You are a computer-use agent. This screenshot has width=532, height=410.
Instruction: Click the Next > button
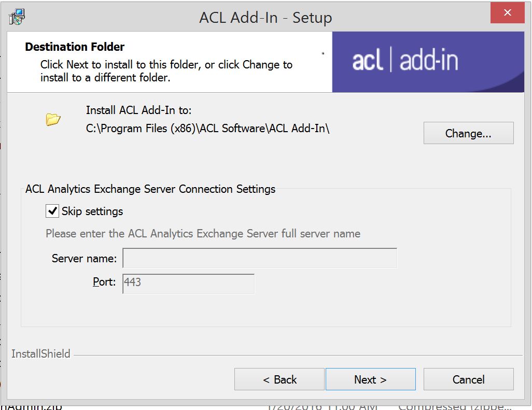coord(370,379)
